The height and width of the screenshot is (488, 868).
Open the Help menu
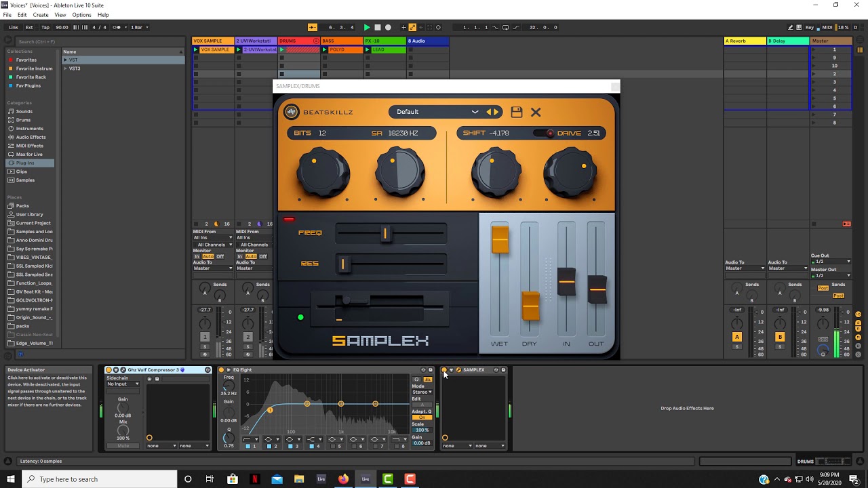[103, 15]
